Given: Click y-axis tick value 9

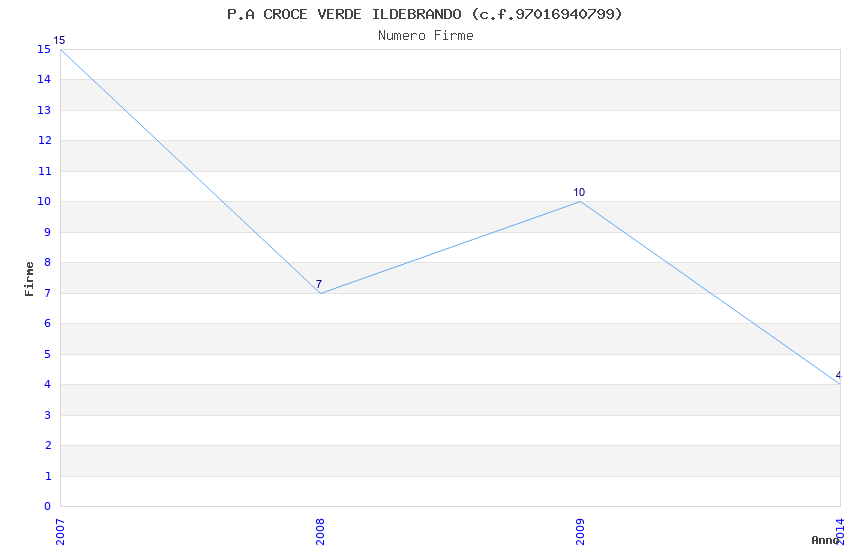Looking at the screenshot, I should pos(48,232).
